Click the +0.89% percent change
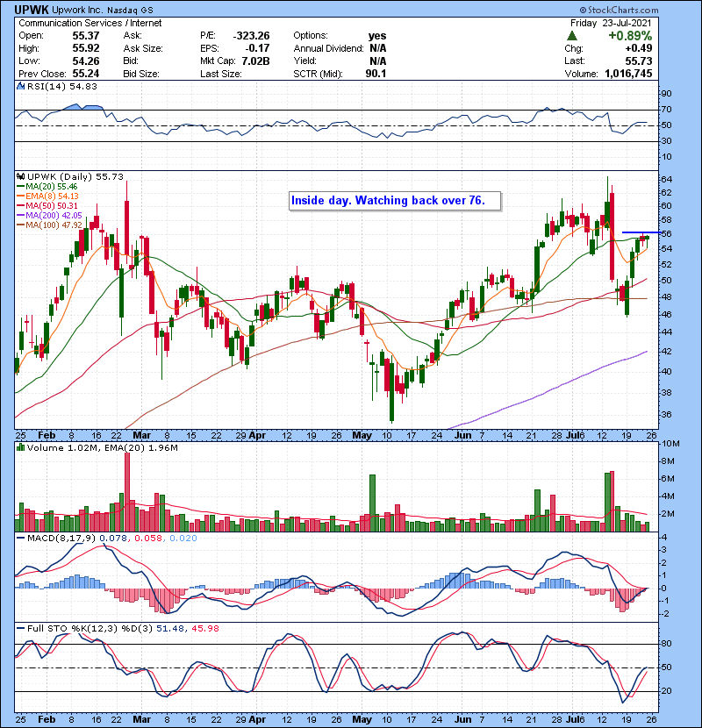The height and width of the screenshot is (728, 702). point(630,36)
